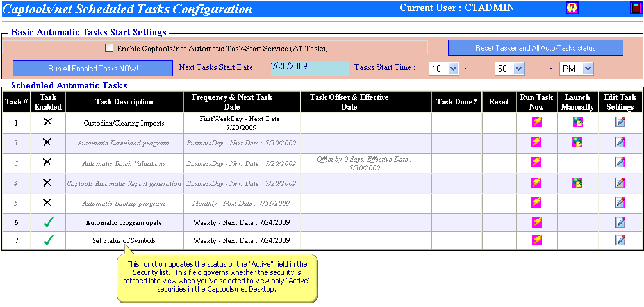Open help via the question mark icon
The image size is (644, 307).
tap(572, 8)
